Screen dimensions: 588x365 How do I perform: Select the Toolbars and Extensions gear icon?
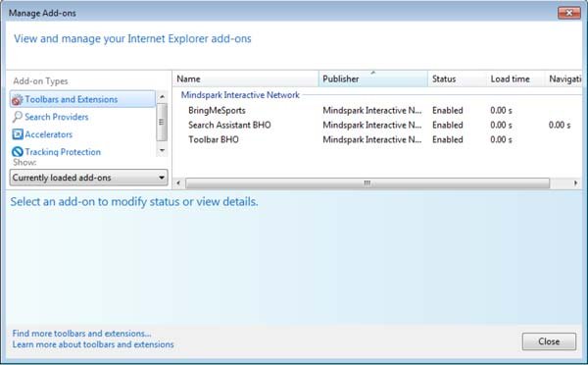pyautogui.click(x=18, y=100)
